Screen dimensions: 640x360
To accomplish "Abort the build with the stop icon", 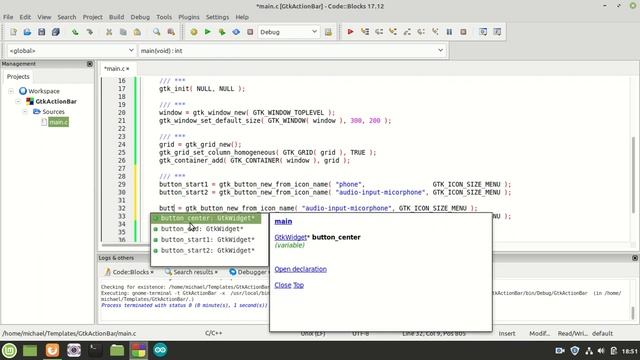I will pyautogui.click(x=250, y=32).
